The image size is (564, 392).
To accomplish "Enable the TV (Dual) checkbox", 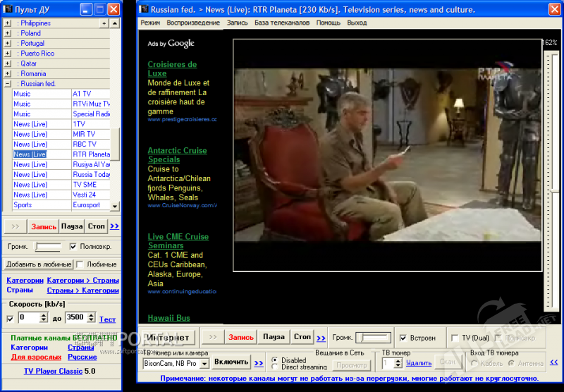I will (455, 338).
